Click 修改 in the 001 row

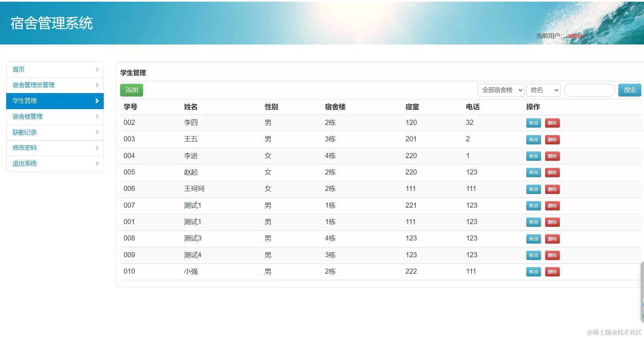click(x=533, y=222)
